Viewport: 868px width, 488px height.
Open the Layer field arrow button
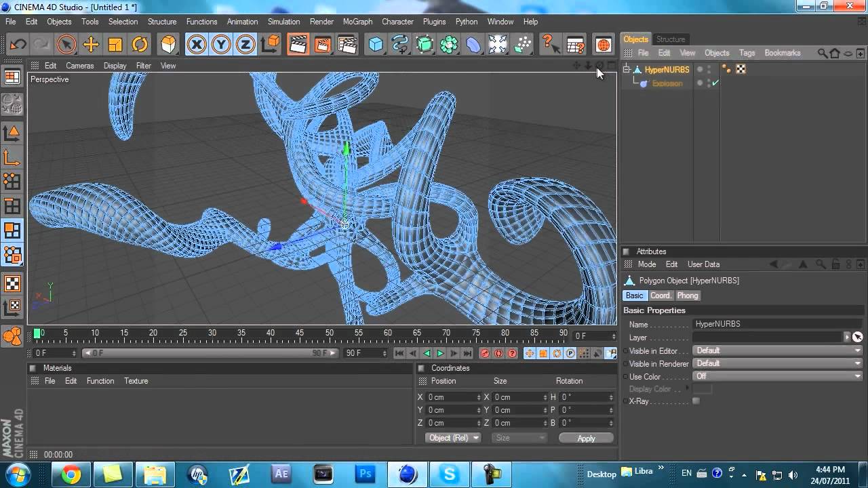click(847, 337)
